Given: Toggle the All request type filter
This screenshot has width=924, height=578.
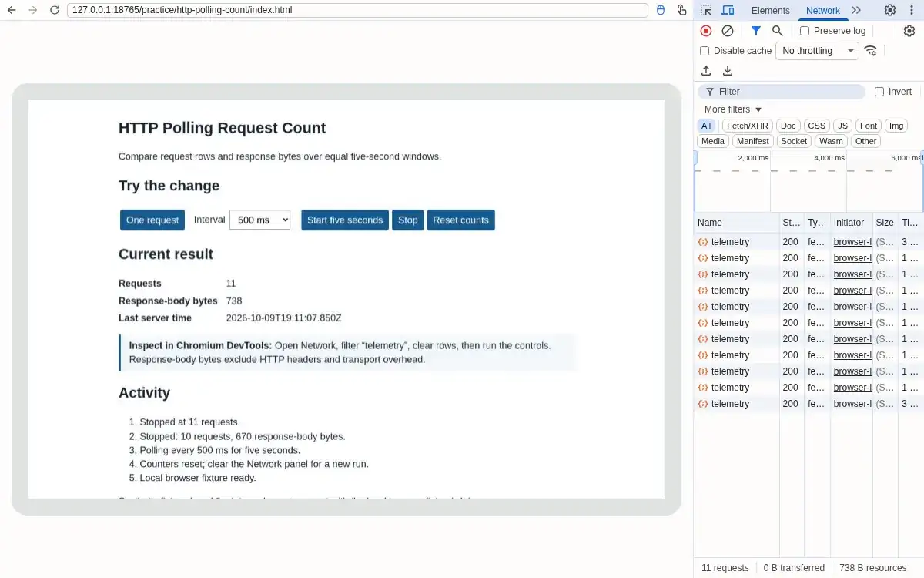Looking at the screenshot, I should click(x=706, y=126).
